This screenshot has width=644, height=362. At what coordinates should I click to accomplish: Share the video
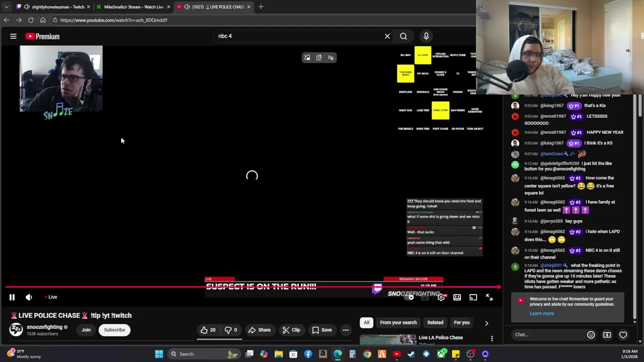point(260,330)
